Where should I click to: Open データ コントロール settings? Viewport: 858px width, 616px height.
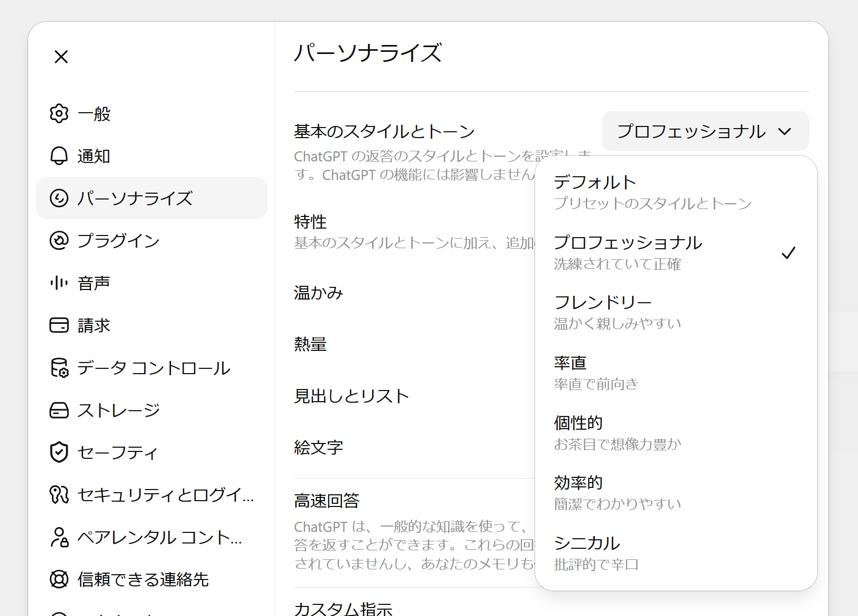[151, 368]
